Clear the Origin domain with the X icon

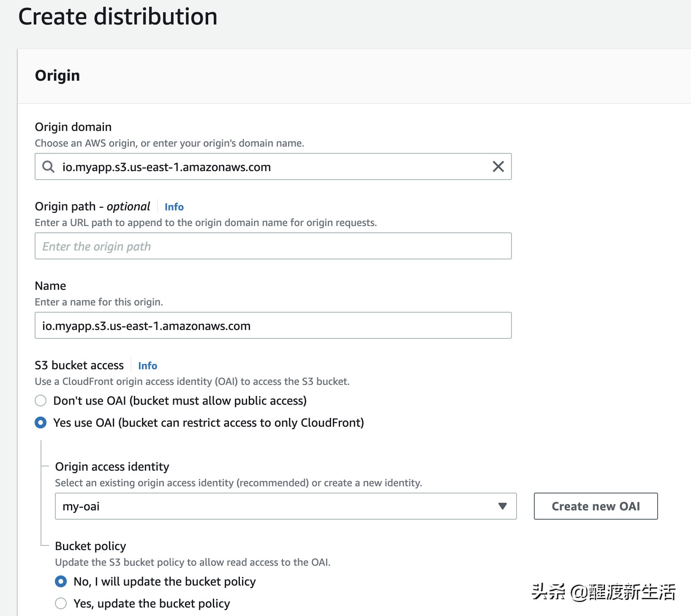tap(498, 166)
